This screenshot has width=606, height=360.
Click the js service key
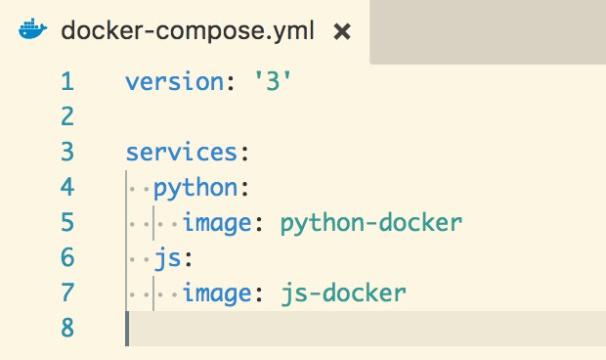pos(168,258)
